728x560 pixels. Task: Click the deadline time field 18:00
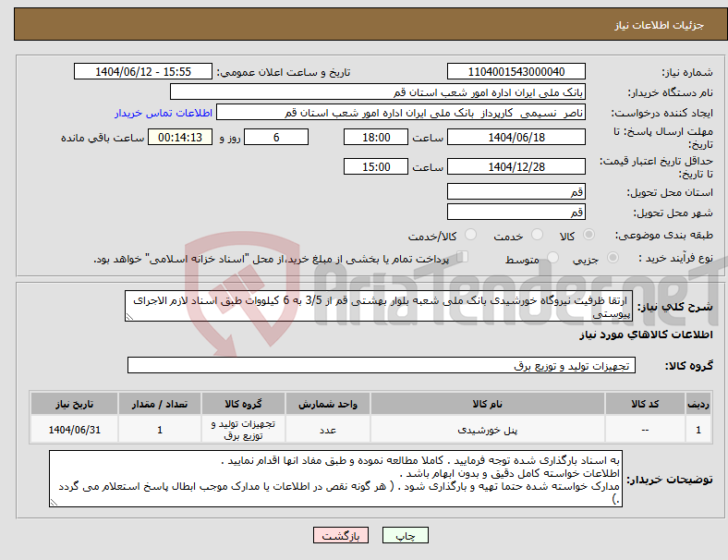(x=376, y=137)
